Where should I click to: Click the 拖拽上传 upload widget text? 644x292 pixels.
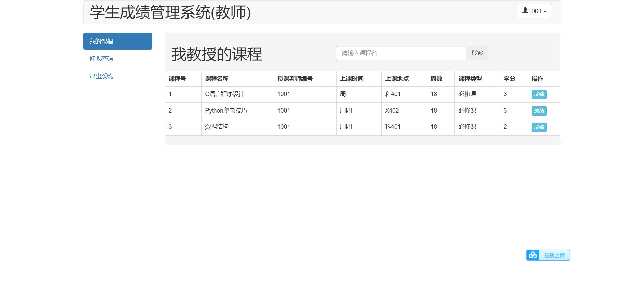554,255
